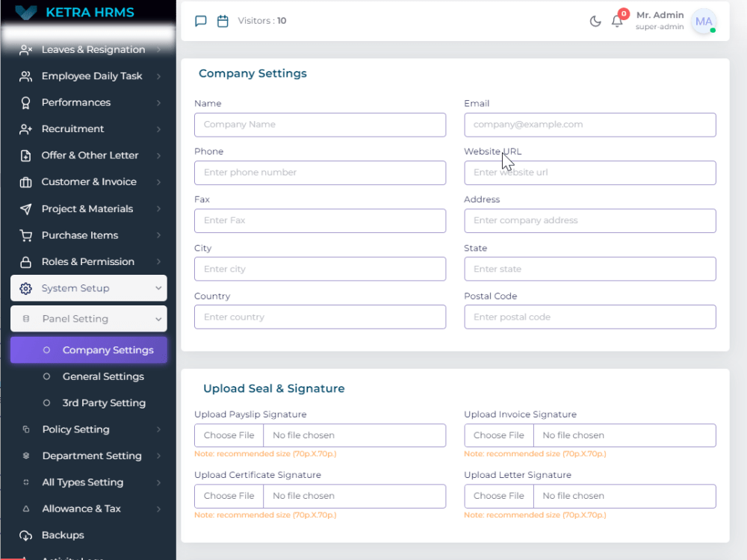747x560 pixels.
Task: Open the Customer & Invoice building icon
Action: pyautogui.click(x=23, y=181)
